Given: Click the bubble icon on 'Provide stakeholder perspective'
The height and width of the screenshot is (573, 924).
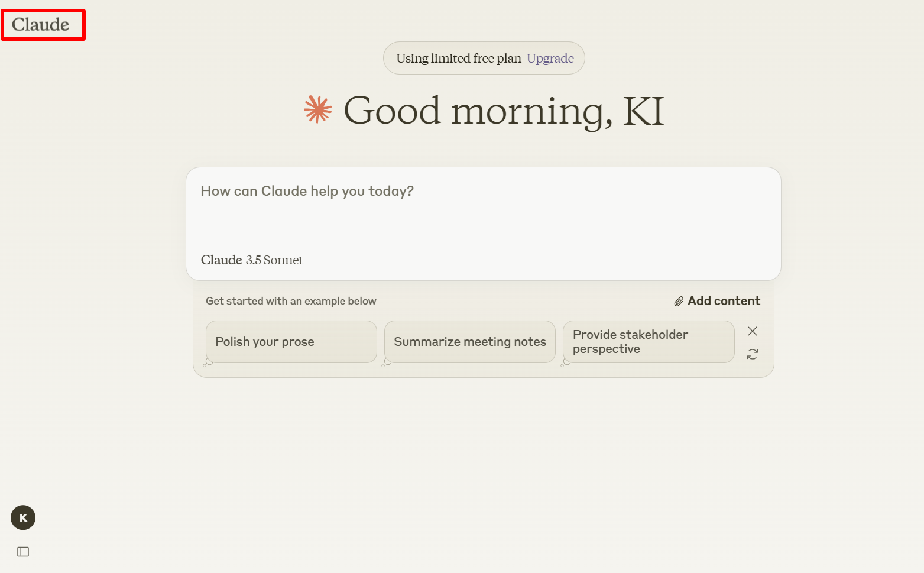Looking at the screenshot, I should coord(566,362).
